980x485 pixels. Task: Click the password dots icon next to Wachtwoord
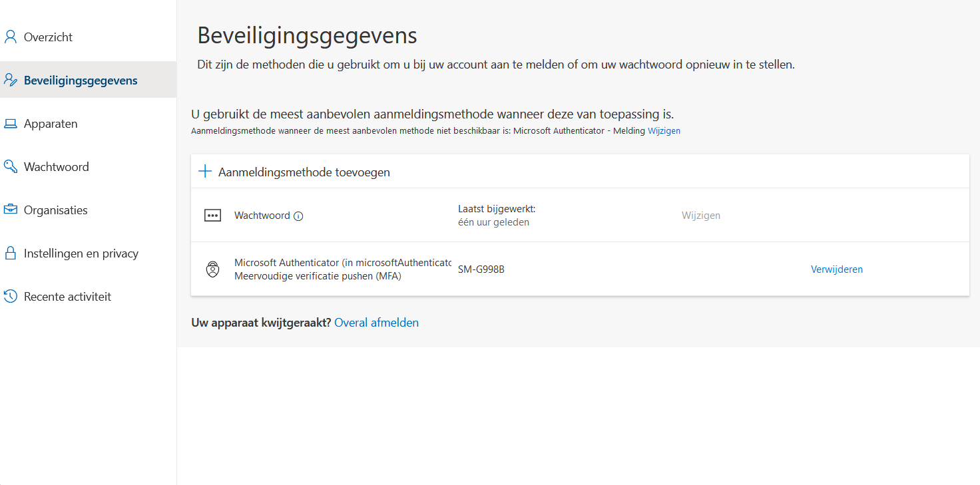212,215
